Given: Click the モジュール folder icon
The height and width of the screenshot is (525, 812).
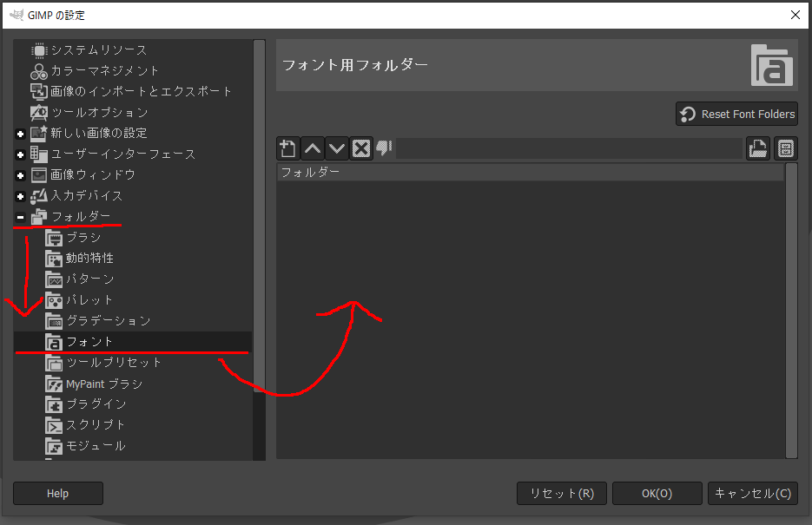Looking at the screenshot, I should point(54,446).
